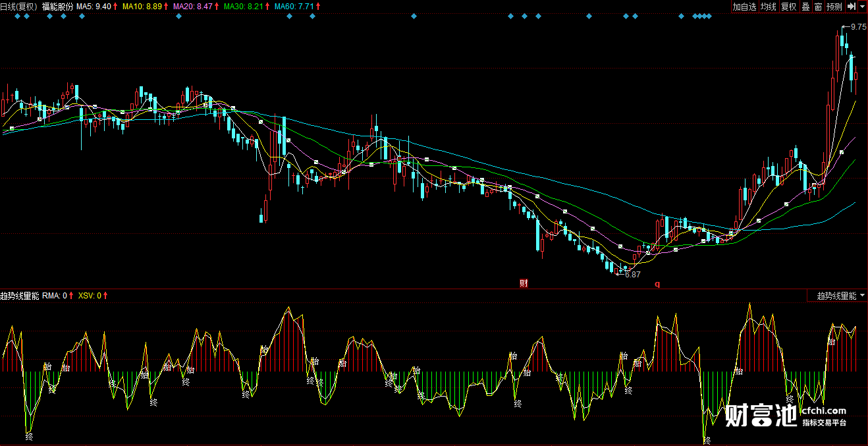This screenshot has height=446, width=868.
Task: Select the 福能股份 stock name label
Action: (57, 6)
